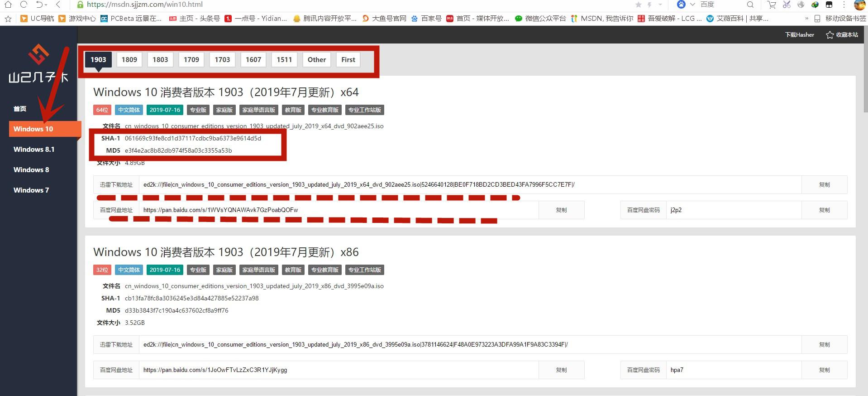Bookmark page with star in address bar
This screenshot has height=396, width=868.
(x=638, y=5)
